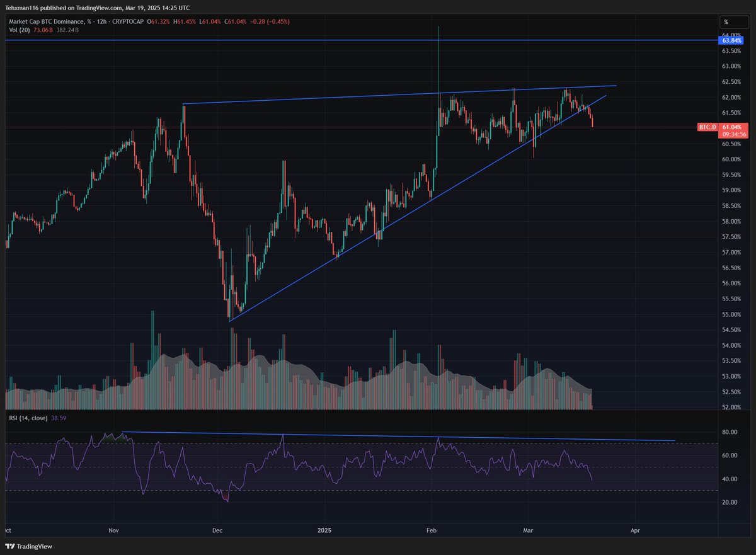
Task: Click the 53.00% price axis label
Action: click(730, 376)
